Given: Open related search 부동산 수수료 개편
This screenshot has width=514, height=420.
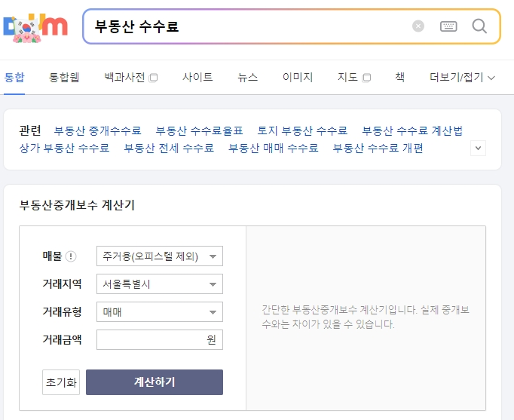Looking at the screenshot, I should (378, 148).
